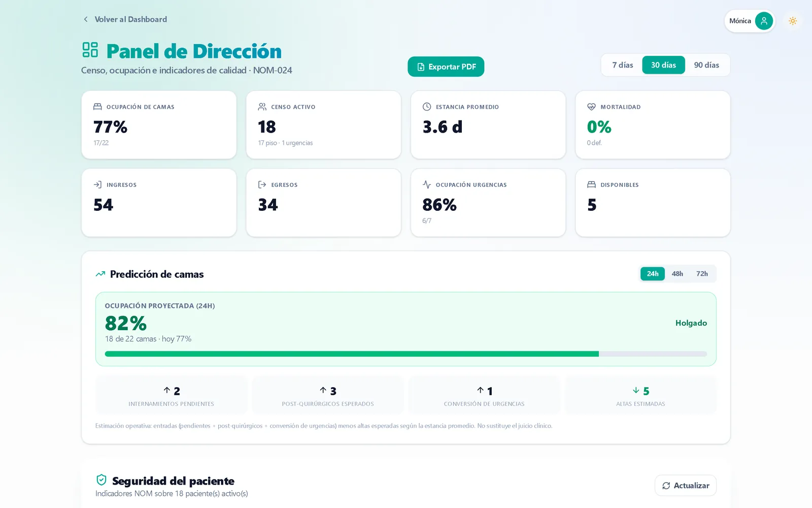Click the 77% occupancy value
The width and height of the screenshot is (812, 508).
(111, 126)
